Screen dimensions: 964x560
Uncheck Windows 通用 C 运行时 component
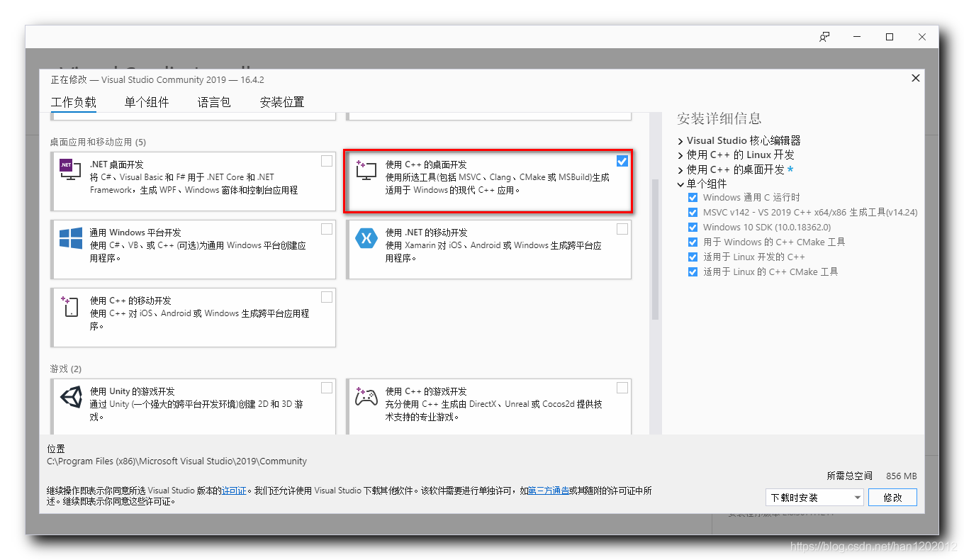click(693, 198)
